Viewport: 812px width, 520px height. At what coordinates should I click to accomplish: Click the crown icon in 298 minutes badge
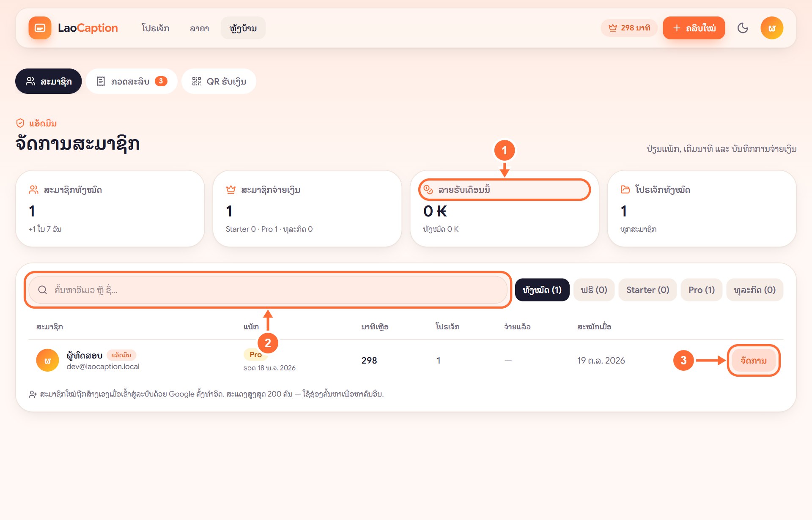click(612, 28)
